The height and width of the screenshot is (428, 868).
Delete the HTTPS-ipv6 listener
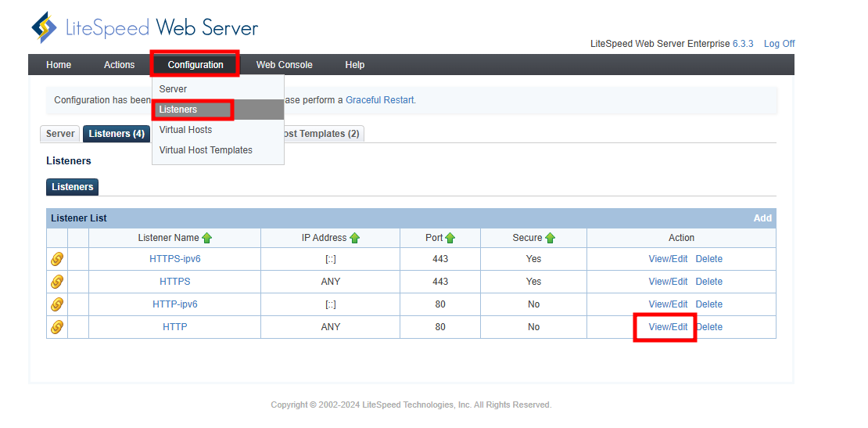pos(709,258)
